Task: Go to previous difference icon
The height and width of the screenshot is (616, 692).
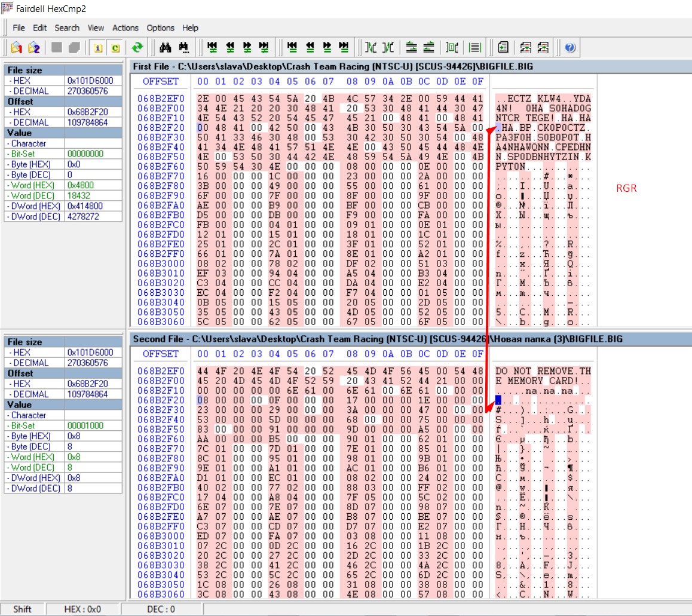Action: (x=230, y=47)
